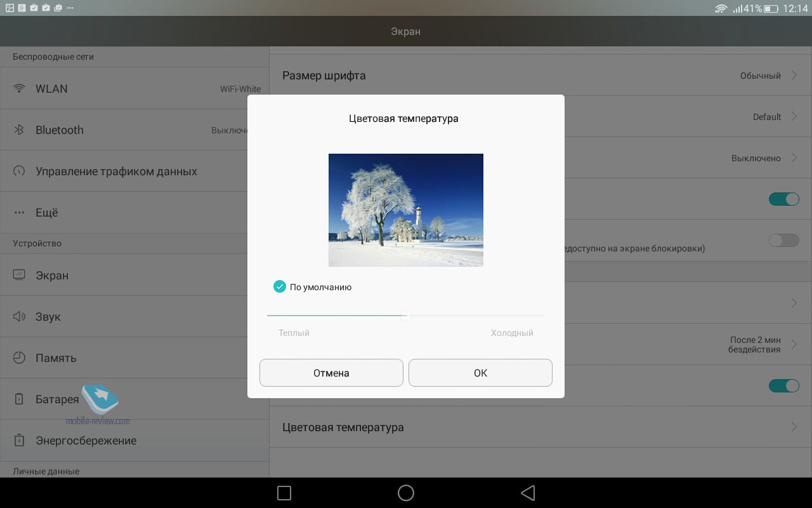The image size is (812, 508).
Task: Tap the triangle back button
Action: click(x=527, y=493)
